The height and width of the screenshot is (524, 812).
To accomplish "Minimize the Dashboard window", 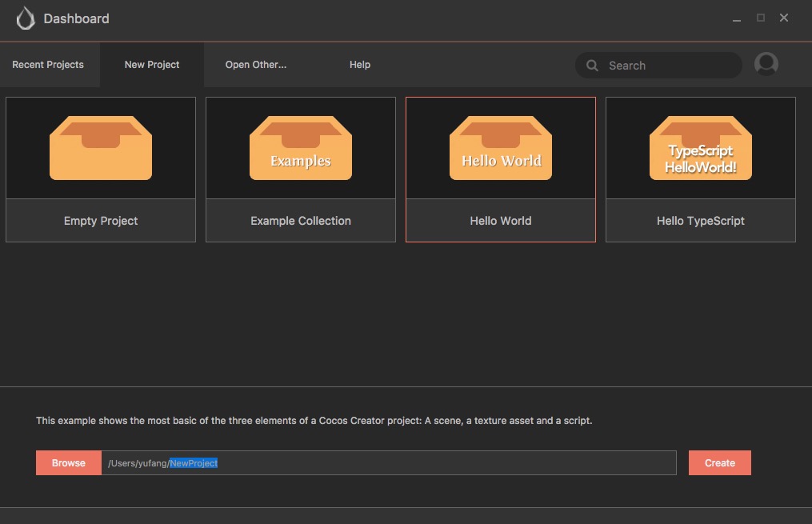I will pyautogui.click(x=736, y=18).
